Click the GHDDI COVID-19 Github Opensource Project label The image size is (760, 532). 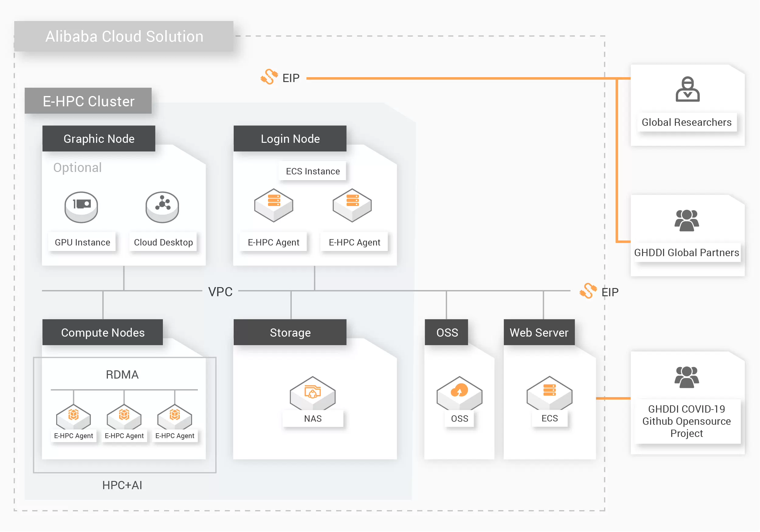tap(686, 421)
